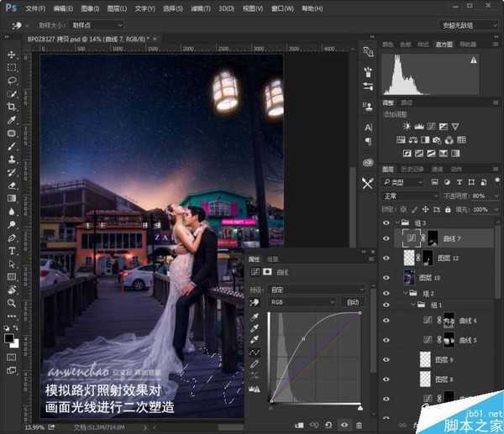Viewport: 504px width, 434px height.
Task: Open the layer blend mode dropdown 正常
Action: coord(409,196)
